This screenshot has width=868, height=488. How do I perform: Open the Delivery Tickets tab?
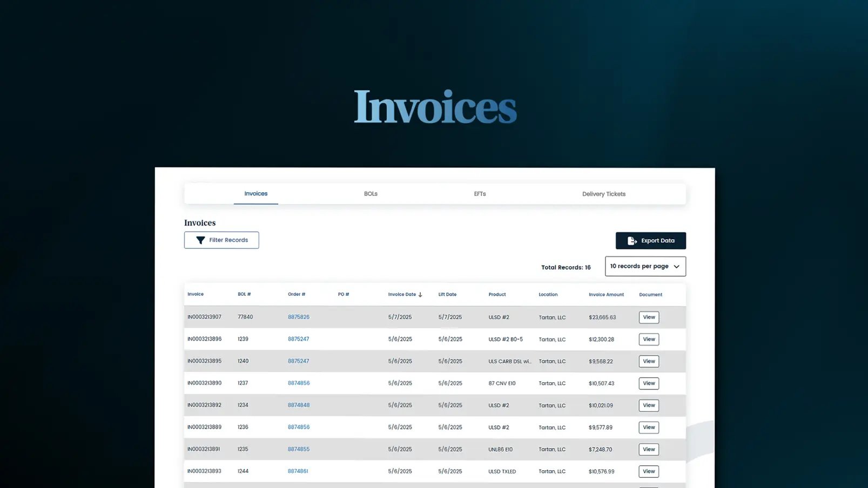click(x=603, y=194)
